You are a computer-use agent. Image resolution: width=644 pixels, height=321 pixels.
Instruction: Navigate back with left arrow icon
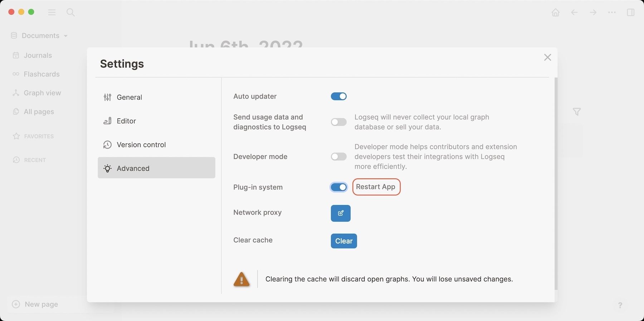[574, 13]
